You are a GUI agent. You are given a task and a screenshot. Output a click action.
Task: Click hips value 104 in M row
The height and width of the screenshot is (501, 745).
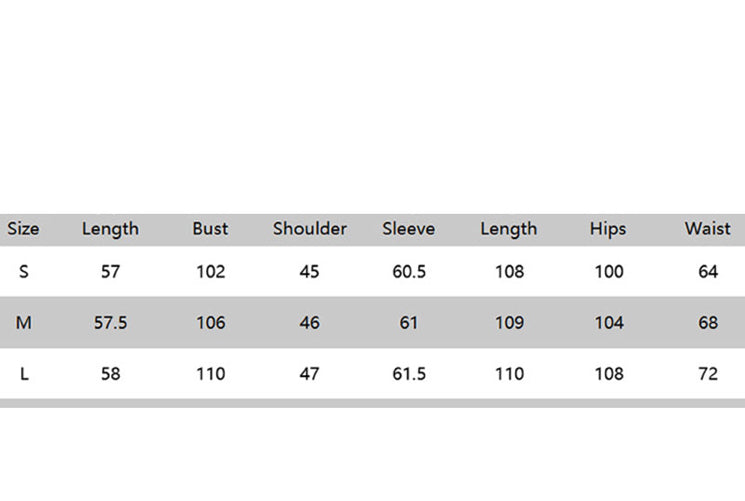click(608, 323)
